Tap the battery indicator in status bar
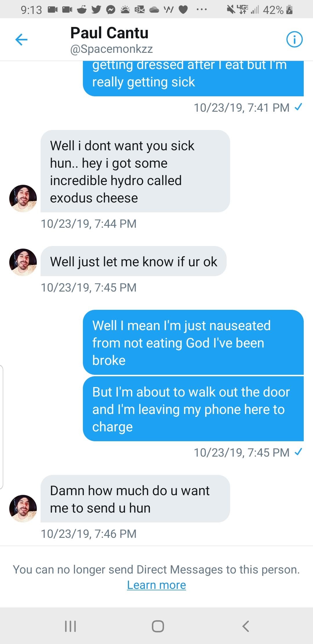Image resolution: width=313 pixels, height=644 pixels. pyautogui.click(x=289, y=10)
